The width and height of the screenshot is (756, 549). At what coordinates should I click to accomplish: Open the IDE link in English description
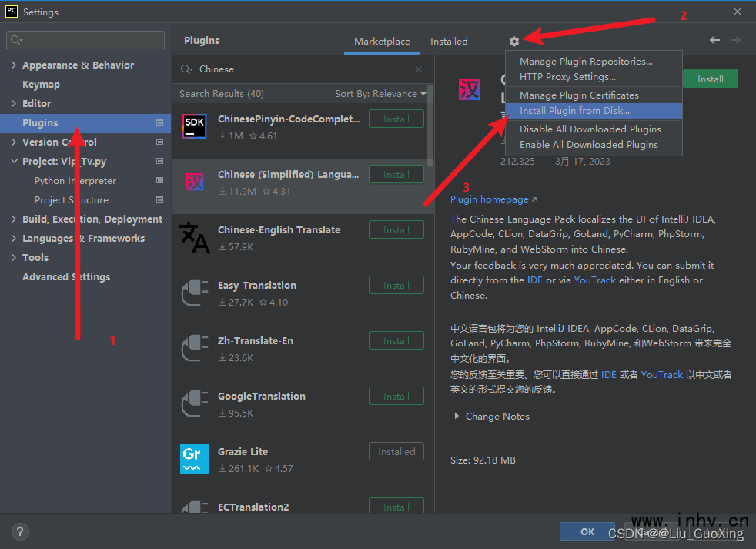[x=535, y=280]
